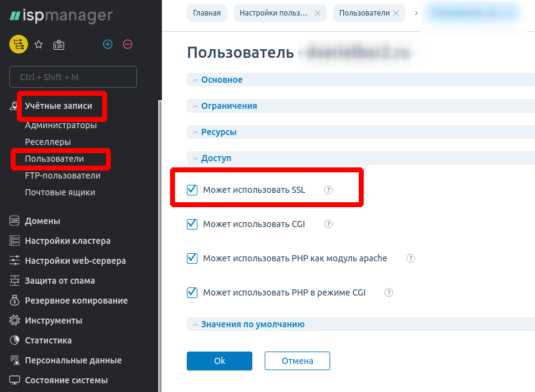Viewport: 535px width, 392px height.
Task: Expand all menu sections with plus icon
Action: (x=108, y=44)
